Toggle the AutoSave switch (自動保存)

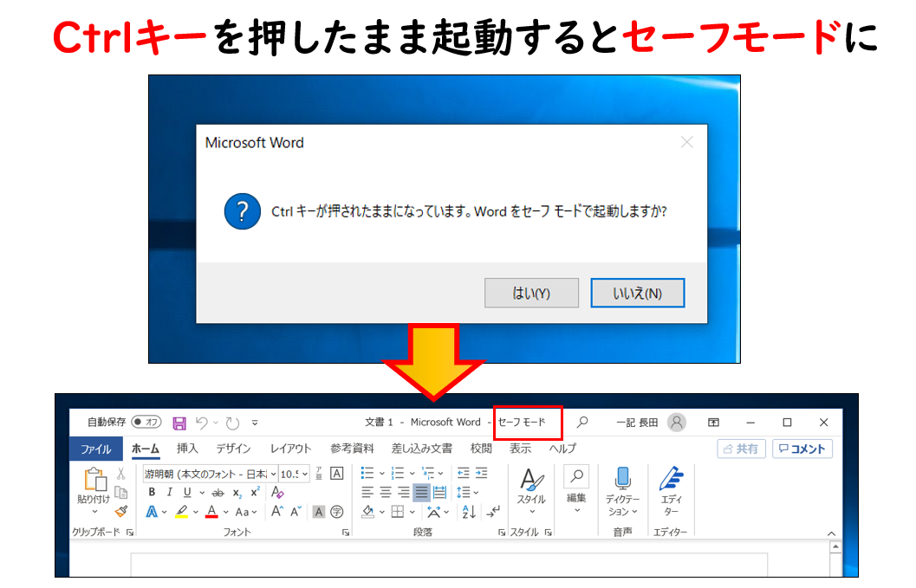[x=146, y=423]
